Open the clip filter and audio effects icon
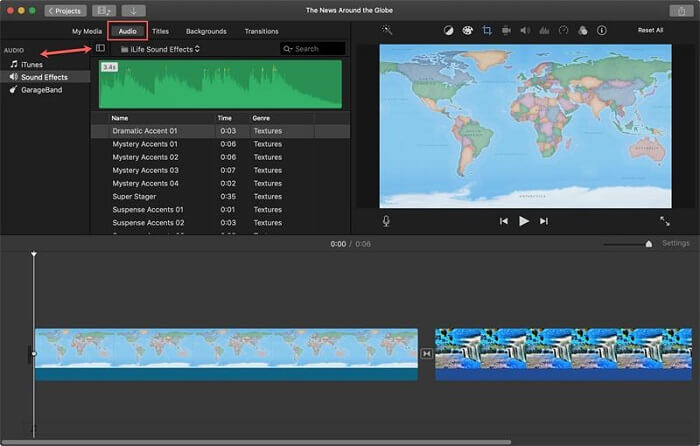 tap(583, 30)
